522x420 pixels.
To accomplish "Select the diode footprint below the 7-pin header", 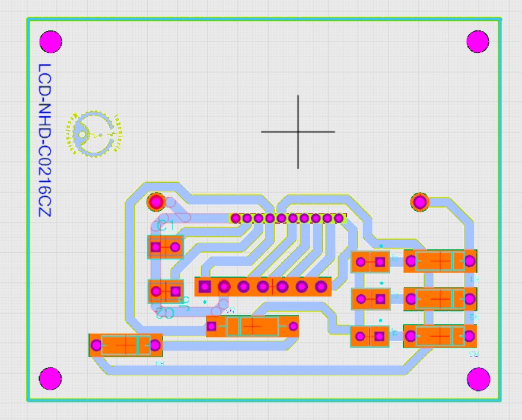I will (252, 326).
